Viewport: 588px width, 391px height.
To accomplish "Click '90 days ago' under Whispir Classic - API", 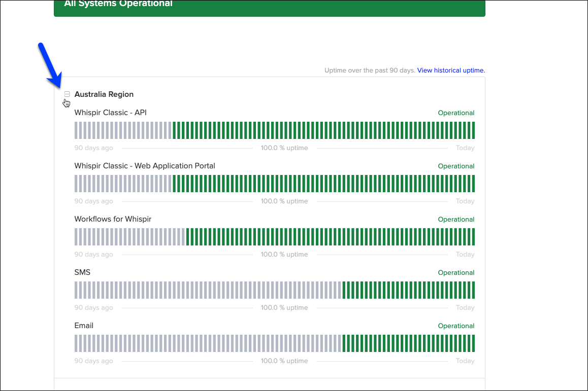I will tap(93, 148).
